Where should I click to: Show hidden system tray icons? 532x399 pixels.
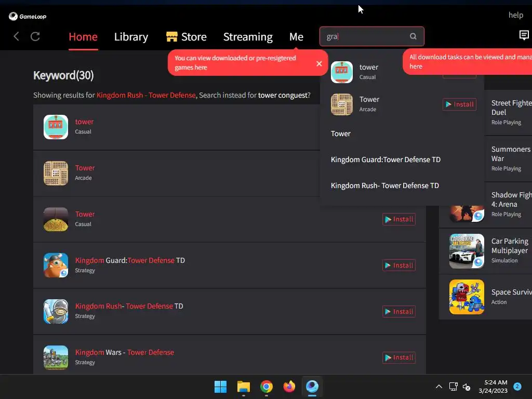(x=438, y=387)
